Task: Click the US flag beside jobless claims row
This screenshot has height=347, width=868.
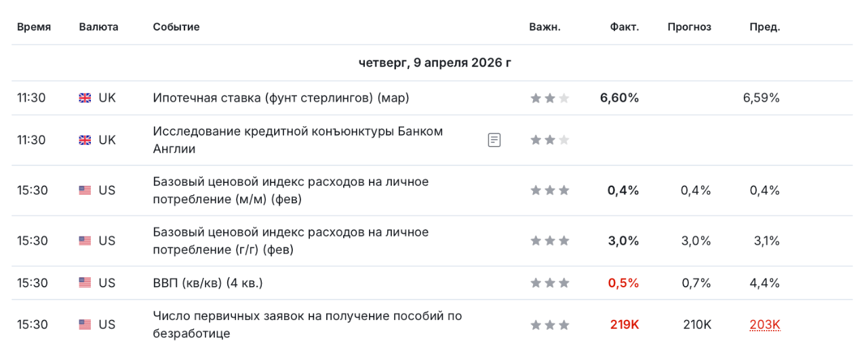Action: [x=85, y=325]
